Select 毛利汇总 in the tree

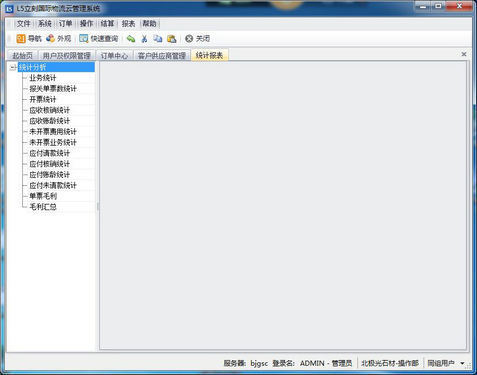(x=43, y=207)
